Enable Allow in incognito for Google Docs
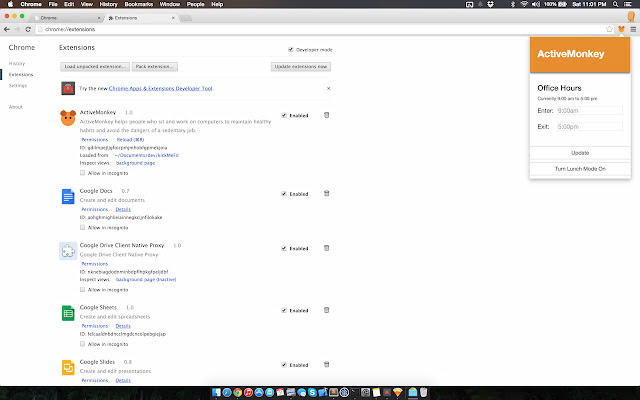Image resolution: width=640 pixels, height=400 pixels. click(82, 227)
